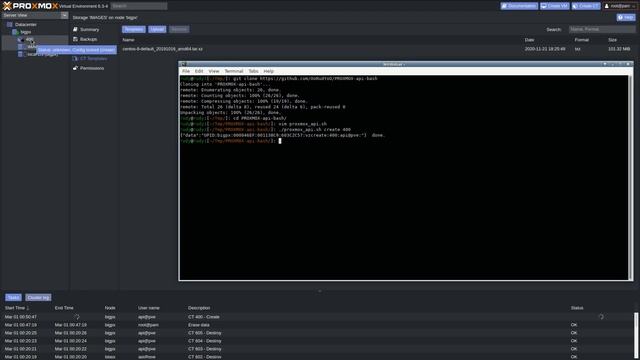Open the terminal Tabs menu

253,71
